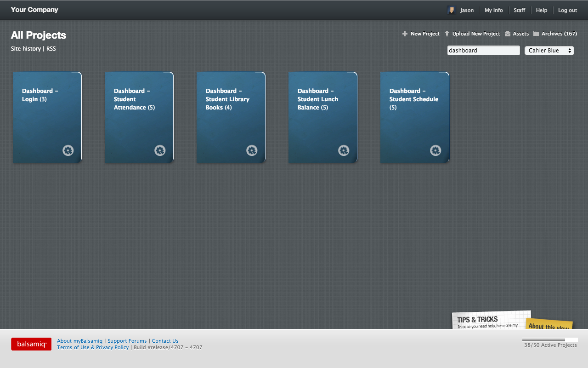Screen dimensions: 588x368
Task: Open the Support Forums link
Action: tap(127, 341)
